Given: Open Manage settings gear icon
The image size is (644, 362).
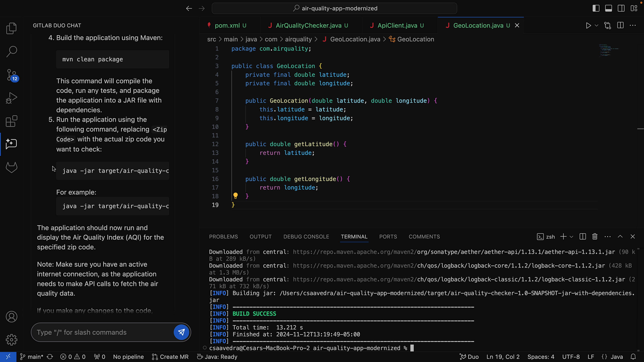Looking at the screenshot, I should pyautogui.click(x=12, y=340).
